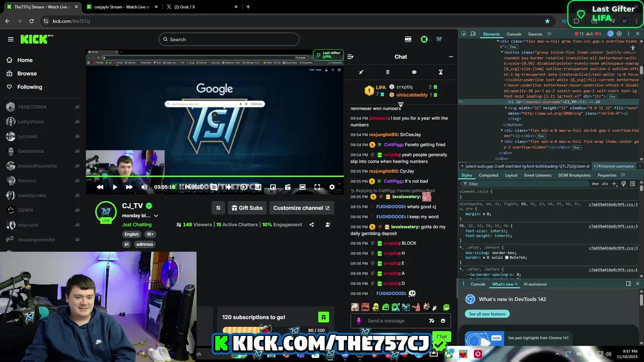The height and width of the screenshot is (362, 644).
Task: Toggle :hov element state in Styles
Action: pyautogui.click(x=595, y=184)
